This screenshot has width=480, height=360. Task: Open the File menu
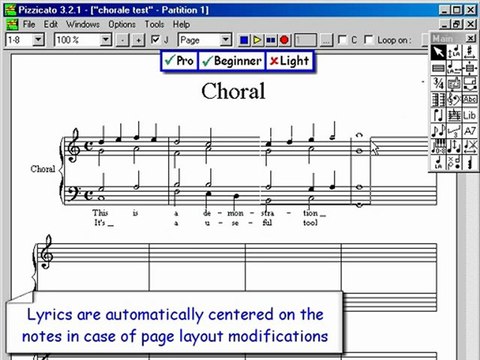(x=29, y=24)
